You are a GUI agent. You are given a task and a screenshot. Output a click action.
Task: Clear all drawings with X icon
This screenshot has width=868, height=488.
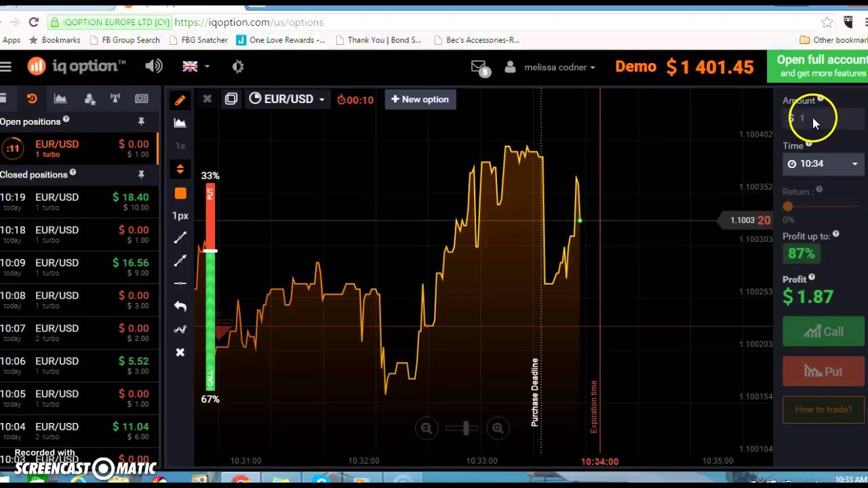tap(180, 352)
